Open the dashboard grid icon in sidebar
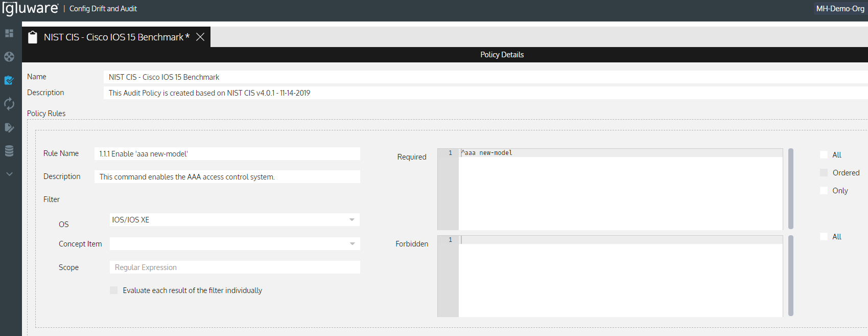 [x=9, y=33]
